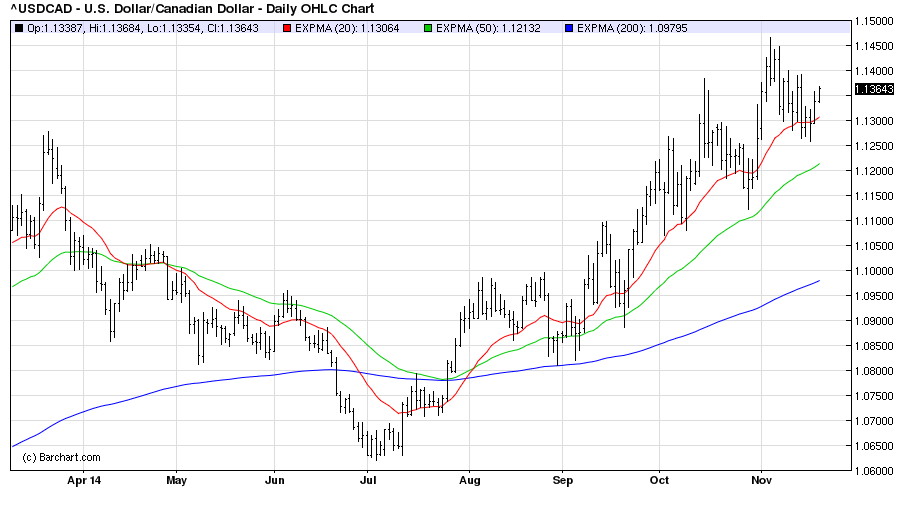Click the red EXPMA (20) legend swatch
Viewport: 900px width, 511px height.
[x=286, y=28]
